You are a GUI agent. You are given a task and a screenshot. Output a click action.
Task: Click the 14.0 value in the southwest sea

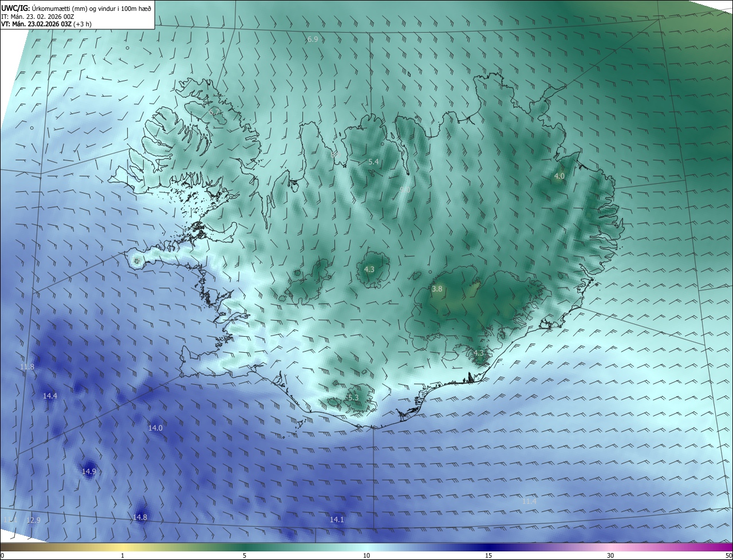tap(155, 428)
